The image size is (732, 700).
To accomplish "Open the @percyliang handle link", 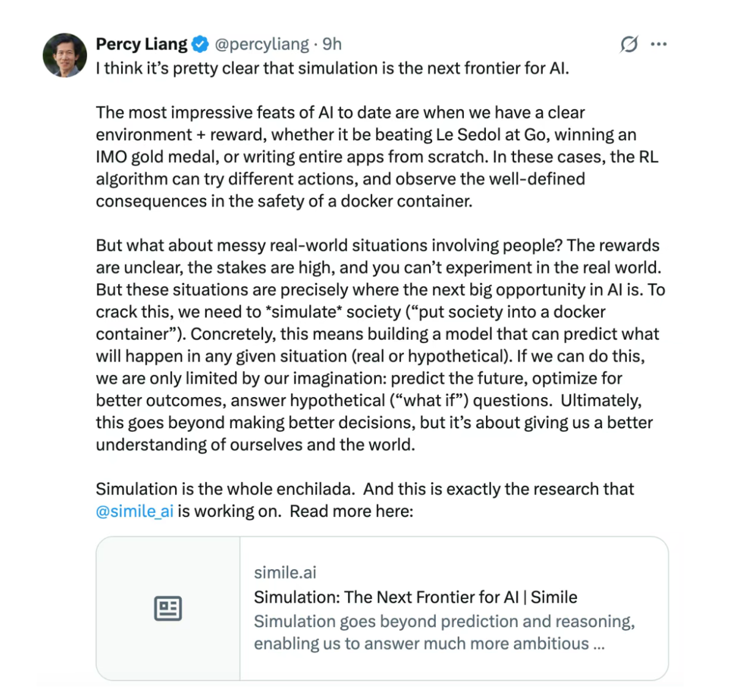I will tap(261, 45).
